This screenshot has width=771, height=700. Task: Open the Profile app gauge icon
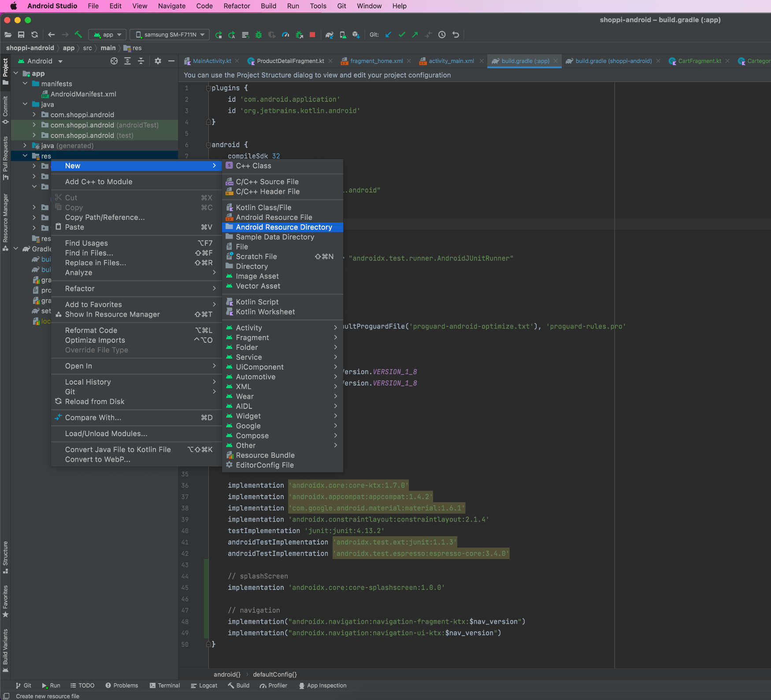(x=285, y=35)
